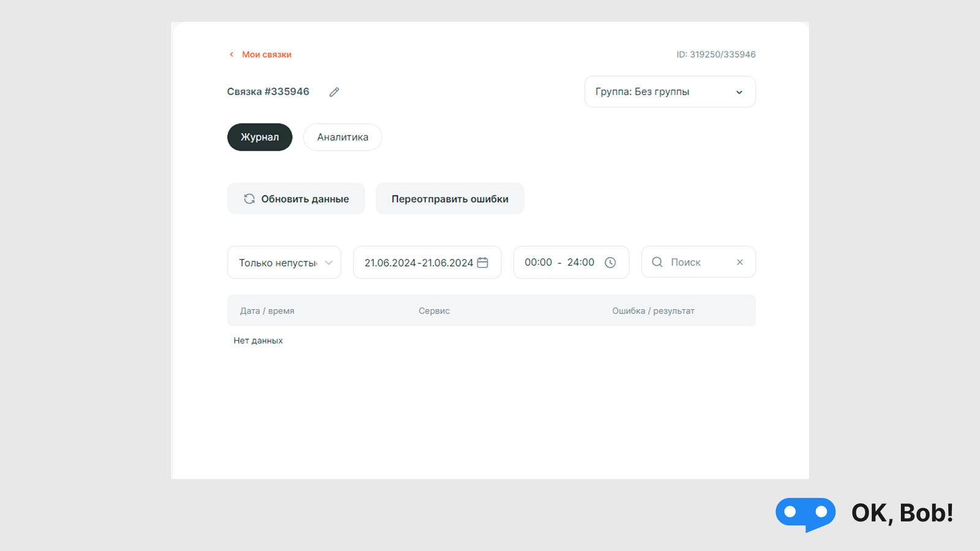Click the calendar icon in date range field
Image resolution: width=980 pixels, height=551 pixels.
click(483, 262)
